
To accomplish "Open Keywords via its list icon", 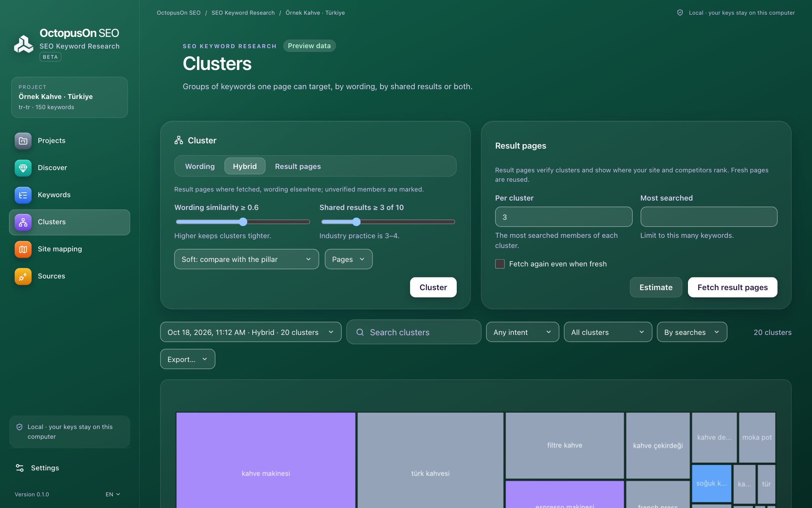I will coord(23,195).
